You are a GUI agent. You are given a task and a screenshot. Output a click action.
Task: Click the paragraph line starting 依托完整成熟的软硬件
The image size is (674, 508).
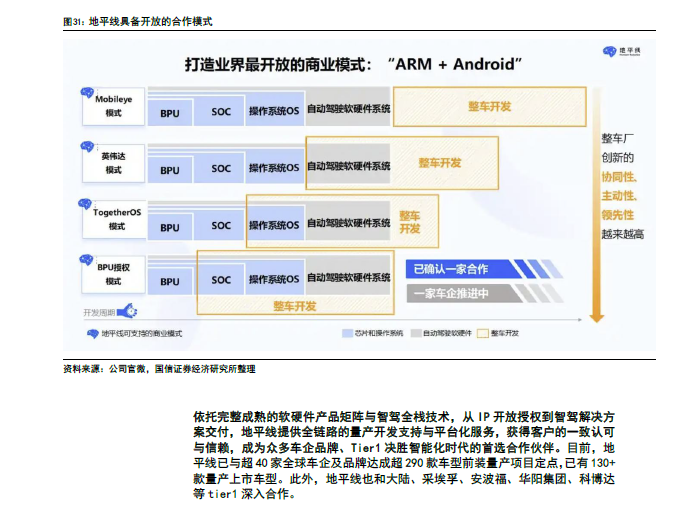[x=404, y=416]
